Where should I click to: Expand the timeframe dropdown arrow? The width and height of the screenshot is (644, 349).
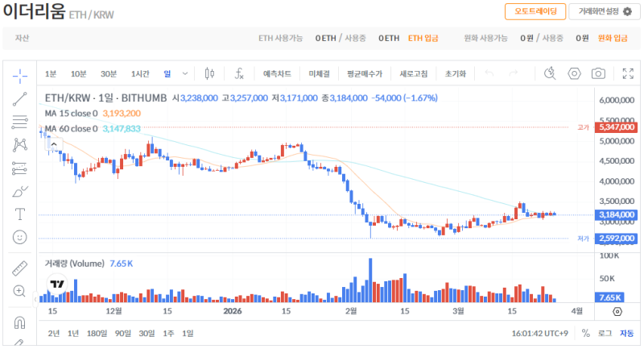click(x=185, y=73)
